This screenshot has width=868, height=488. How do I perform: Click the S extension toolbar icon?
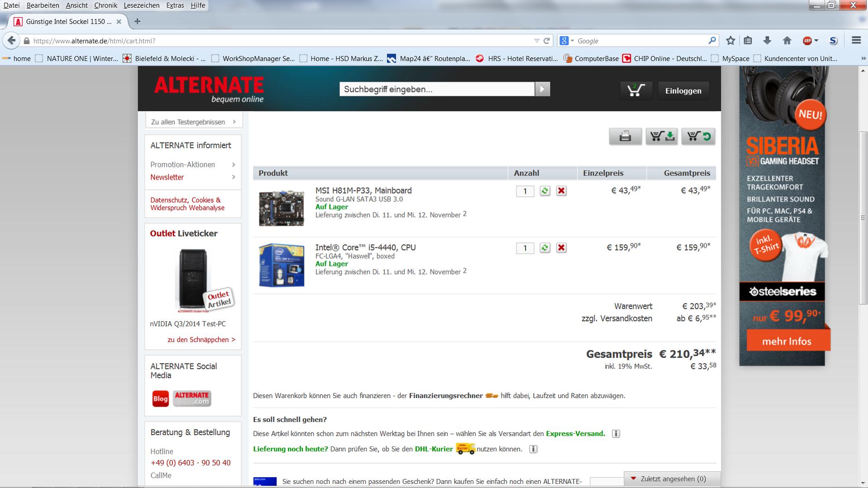pyautogui.click(x=833, y=41)
